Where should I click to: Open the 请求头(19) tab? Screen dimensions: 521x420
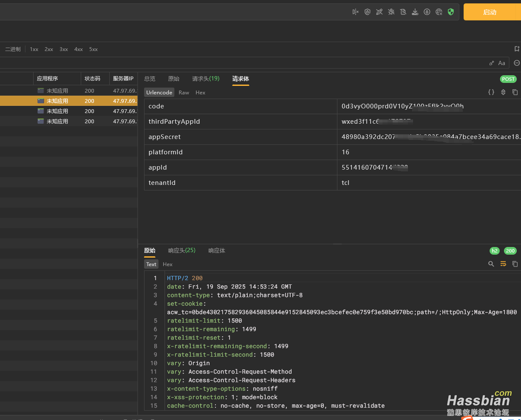coord(206,79)
